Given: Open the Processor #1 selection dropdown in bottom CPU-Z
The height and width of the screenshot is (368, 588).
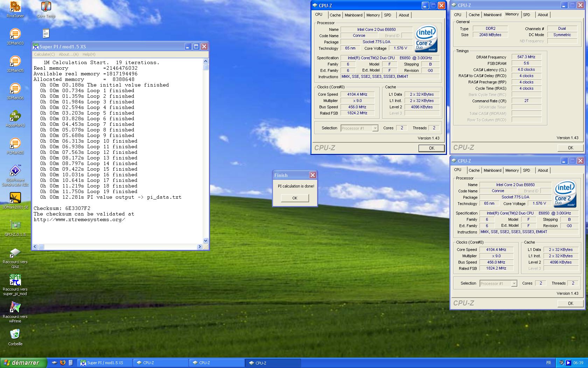Looking at the screenshot, I should [498, 284].
